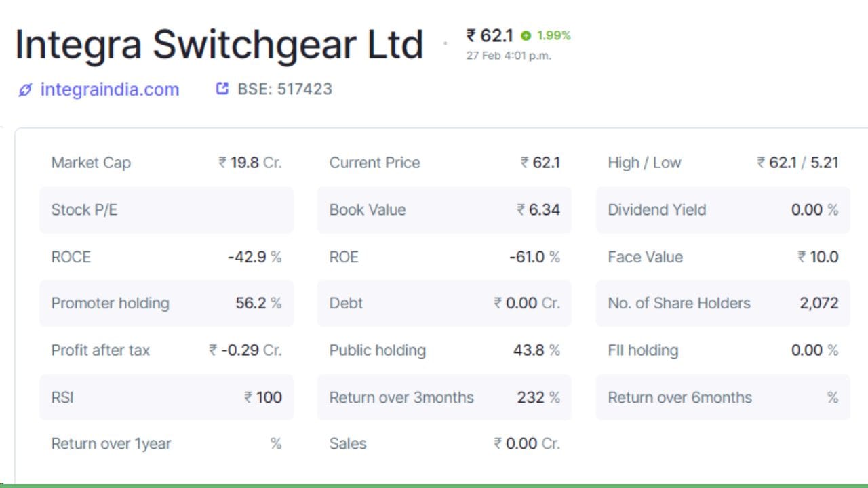Click the globe icon beside integraindia.com
Viewport: 868px width, 488px height.
25,89
